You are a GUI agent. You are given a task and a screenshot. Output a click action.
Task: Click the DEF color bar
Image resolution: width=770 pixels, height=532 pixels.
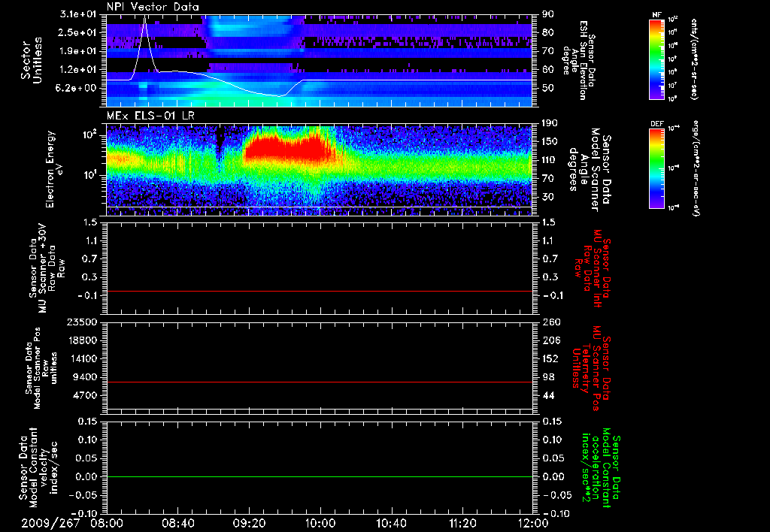point(656,168)
